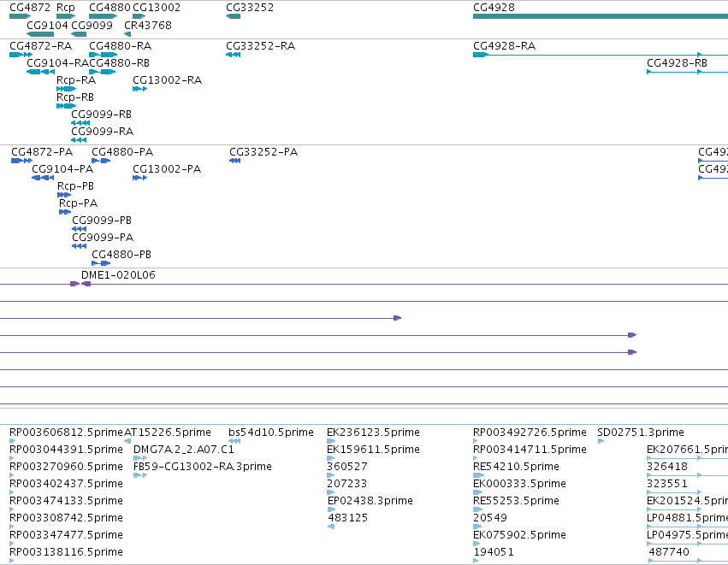728x565 pixels.
Task: Click the CR43768 small arrow glyph
Action: click(x=127, y=34)
